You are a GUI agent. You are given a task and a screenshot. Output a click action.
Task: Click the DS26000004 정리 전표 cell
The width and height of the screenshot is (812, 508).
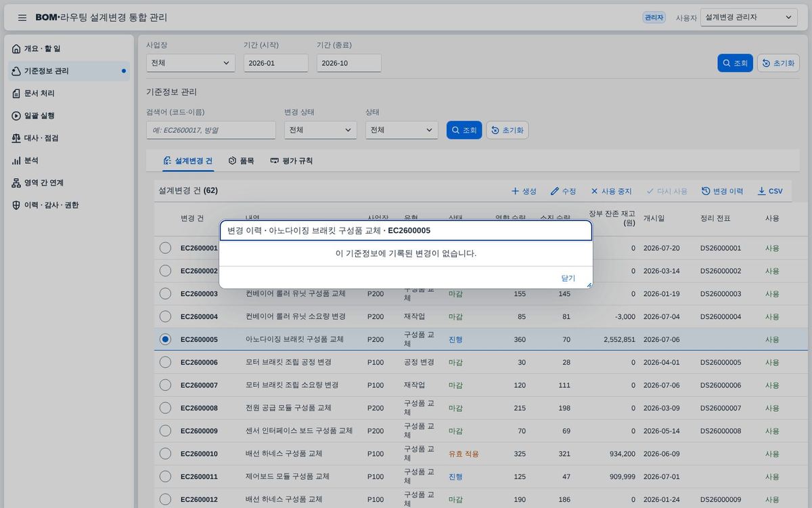coord(721,316)
